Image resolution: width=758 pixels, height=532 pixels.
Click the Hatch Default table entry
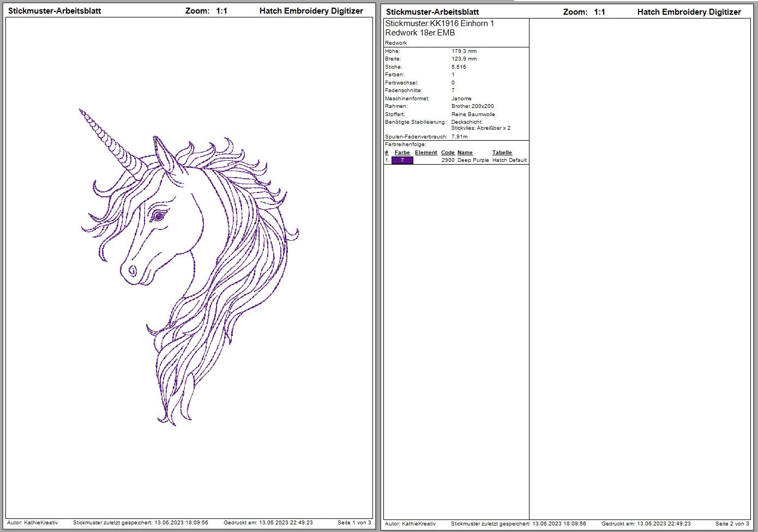[x=509, y=160]
